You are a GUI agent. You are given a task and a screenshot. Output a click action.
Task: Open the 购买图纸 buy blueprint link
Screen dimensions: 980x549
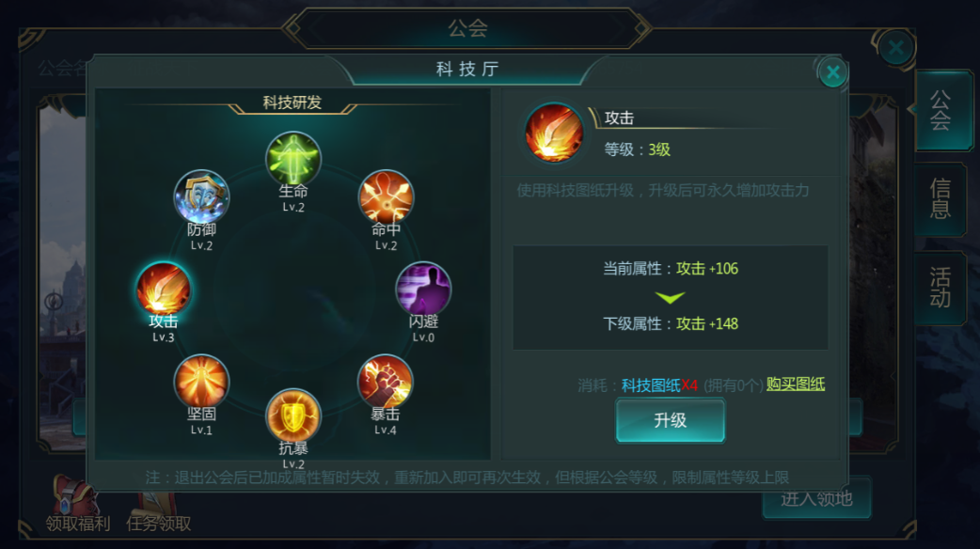coord(795,384)
